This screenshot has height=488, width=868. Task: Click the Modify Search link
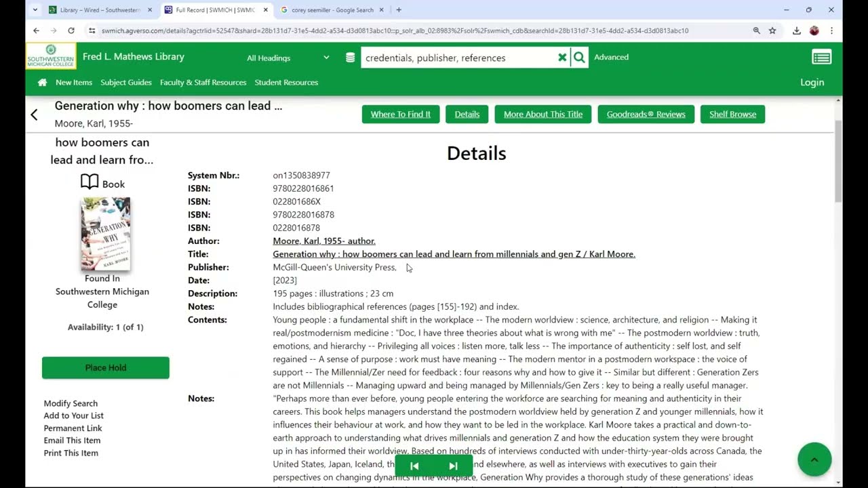(x=71, y=403)
